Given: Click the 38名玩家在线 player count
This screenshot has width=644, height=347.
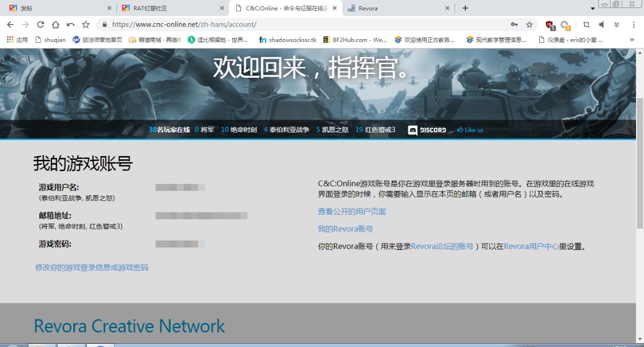Looking at the screenshot, I should (169, 130).
